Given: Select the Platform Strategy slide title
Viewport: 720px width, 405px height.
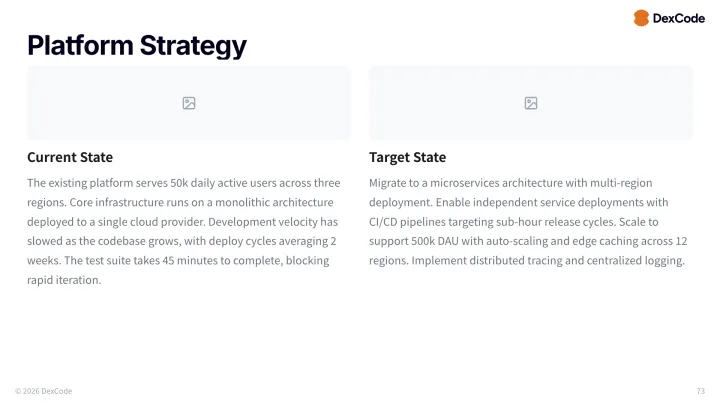Looking at the screenshot, I should [136, 45].
